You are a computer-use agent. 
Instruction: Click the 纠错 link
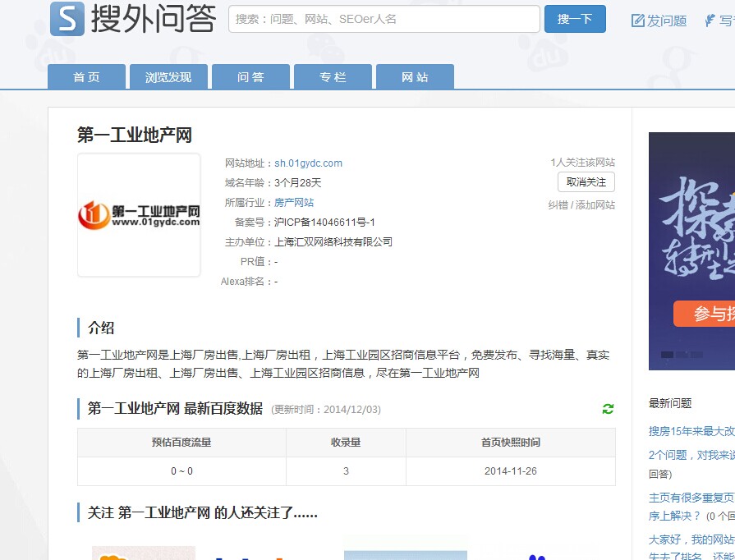558,204
